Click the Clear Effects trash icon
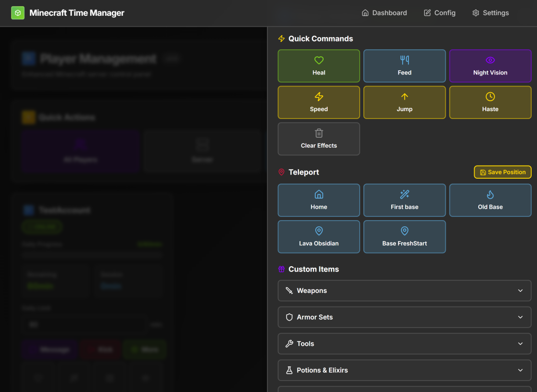The width and height of the screenshot is (537, 392). click(318, 133)
